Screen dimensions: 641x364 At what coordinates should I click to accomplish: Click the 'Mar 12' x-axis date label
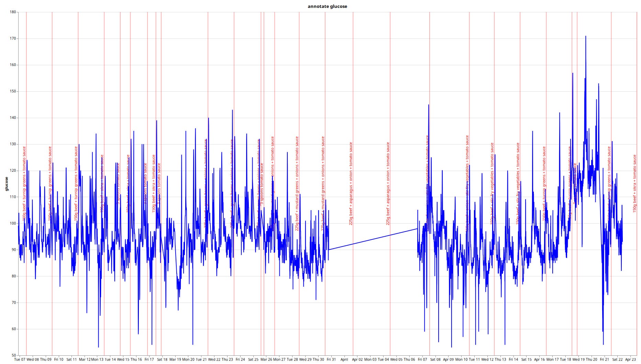tap(85, 360)
